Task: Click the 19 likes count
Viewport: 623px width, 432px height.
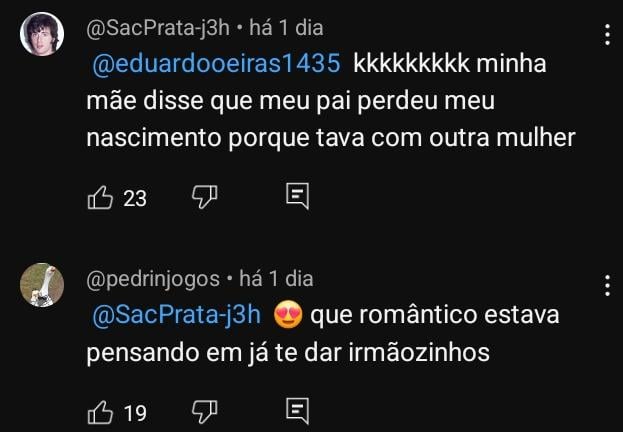Action: pyautogui.click(x=135, y=411)
